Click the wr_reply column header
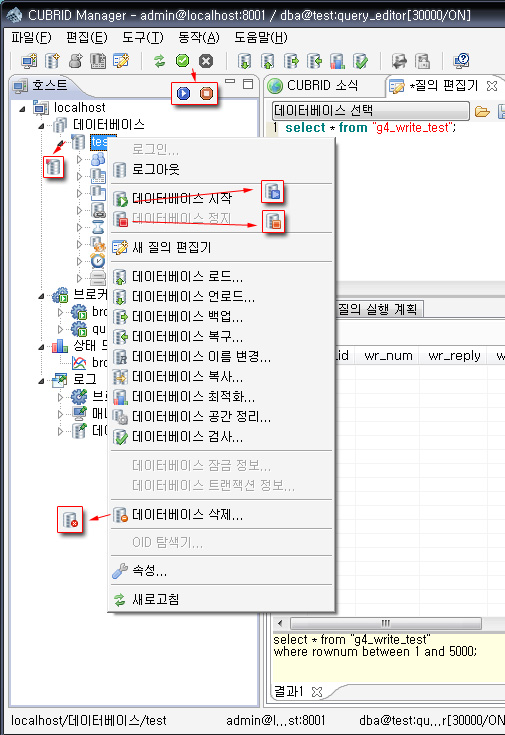Viewport: 505px width, 735px height. pyautogui.click(x=454, y=356)
